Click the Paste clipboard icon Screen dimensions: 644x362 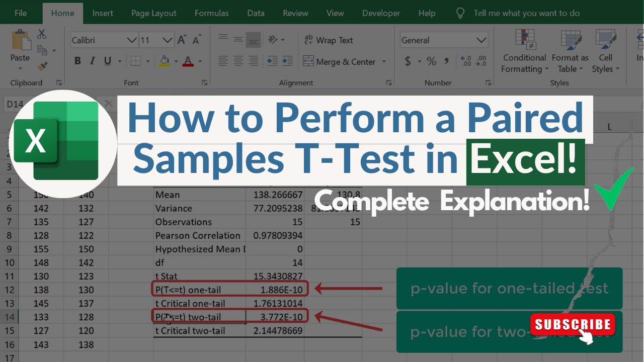20,39
